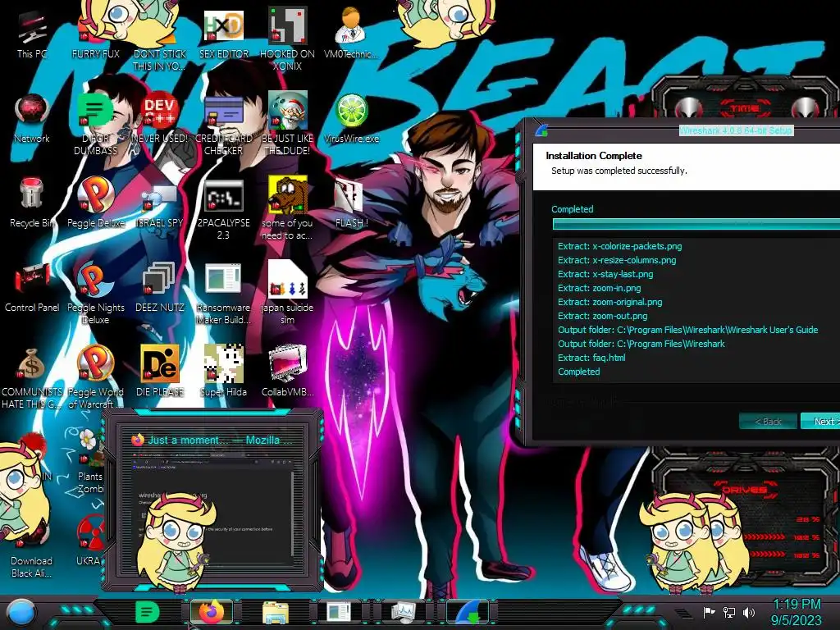
Task: Open the This PC desktop icon
Action: (31, 33)
